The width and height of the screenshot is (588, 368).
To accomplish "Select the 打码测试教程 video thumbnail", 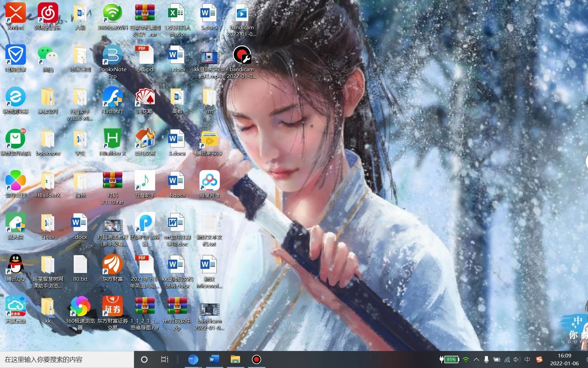I will tap(112, 225).
